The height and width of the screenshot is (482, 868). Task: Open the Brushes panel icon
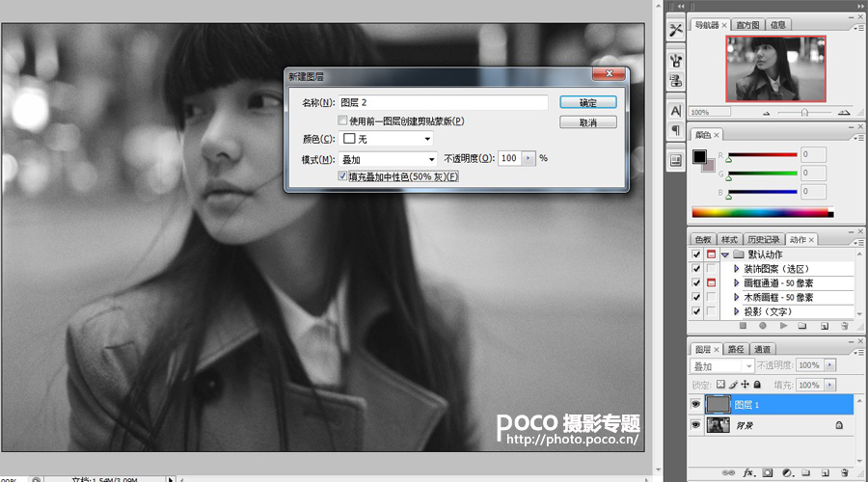(x=675, y=60)
